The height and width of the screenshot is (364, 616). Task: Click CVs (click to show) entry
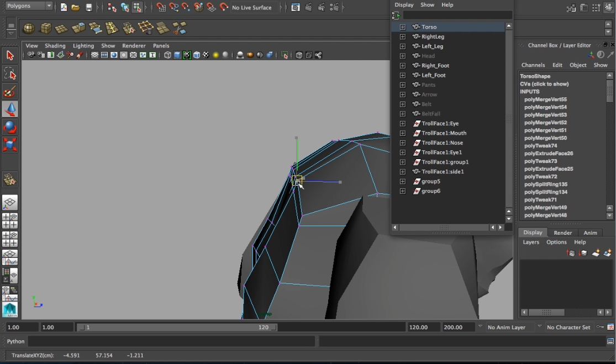click(544, 84)
